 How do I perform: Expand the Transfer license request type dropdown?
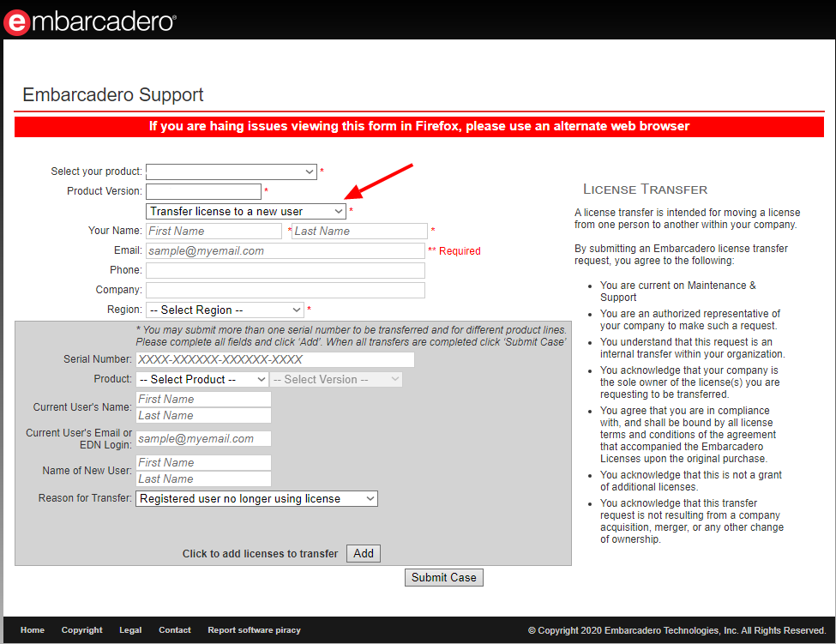(246, 211)
